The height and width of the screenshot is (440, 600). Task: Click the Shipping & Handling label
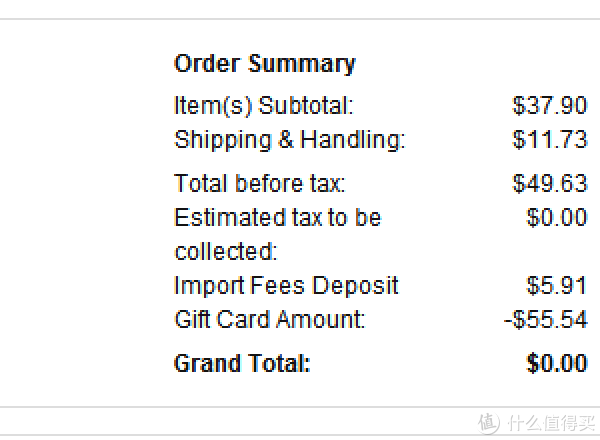pyautogui.click(x=290, y=140)
